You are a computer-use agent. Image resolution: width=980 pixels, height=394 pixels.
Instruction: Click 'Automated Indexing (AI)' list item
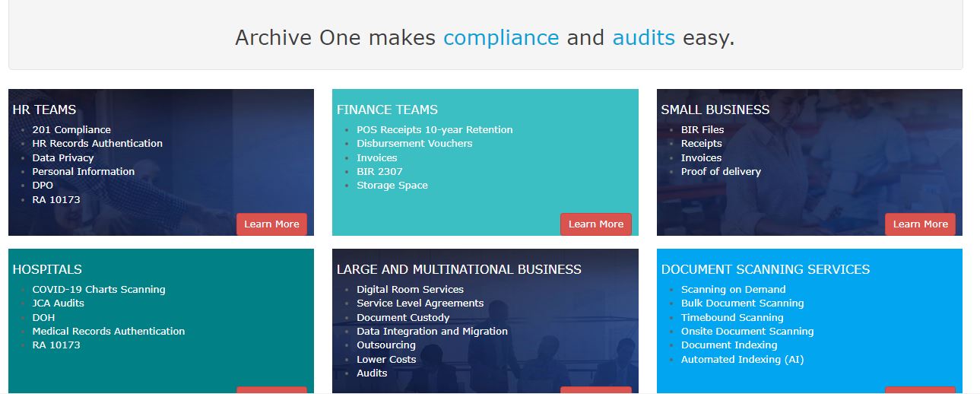tap(742, 360)
